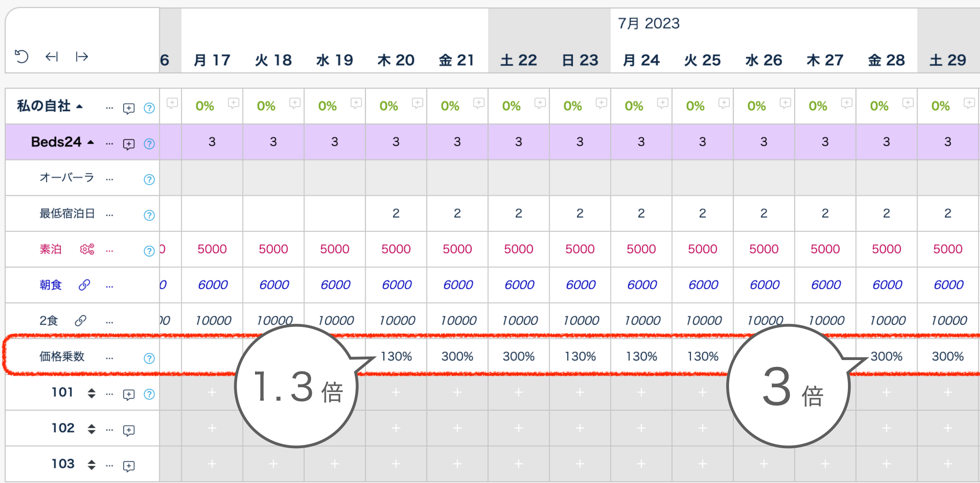980x483 pixels.
Task: Jump calendar forward with right arrow icon
Action: pos(82,56)
